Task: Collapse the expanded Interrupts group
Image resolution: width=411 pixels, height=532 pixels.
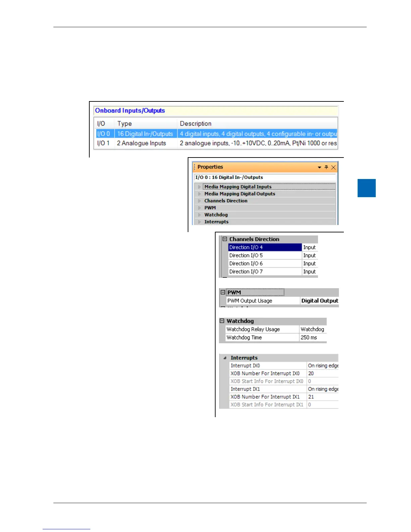Action: coord(225,358)
